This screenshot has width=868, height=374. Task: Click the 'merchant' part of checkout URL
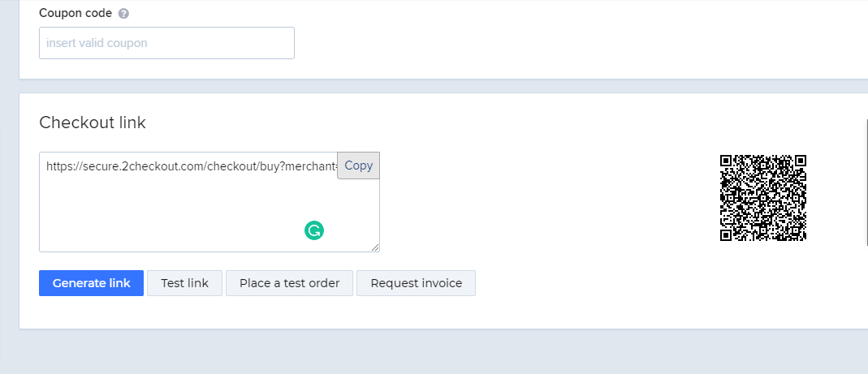pyautogui.click(x=309, y=166)
